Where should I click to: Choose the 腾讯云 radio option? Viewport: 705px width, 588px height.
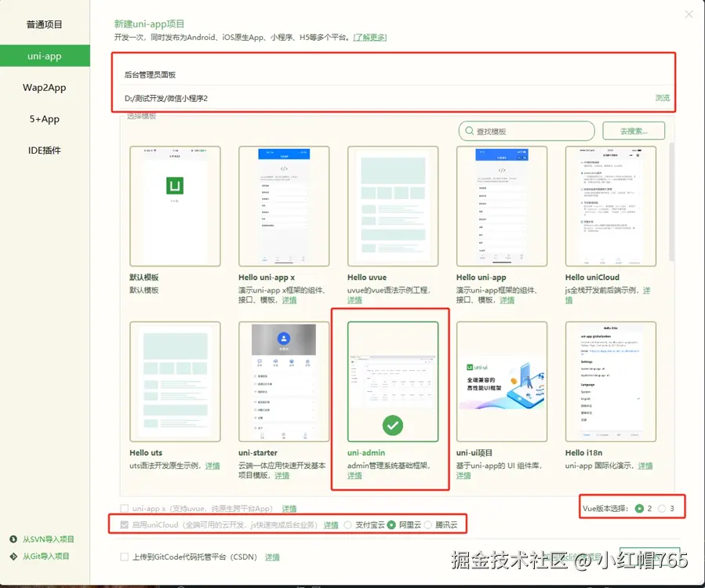[427, 524]
